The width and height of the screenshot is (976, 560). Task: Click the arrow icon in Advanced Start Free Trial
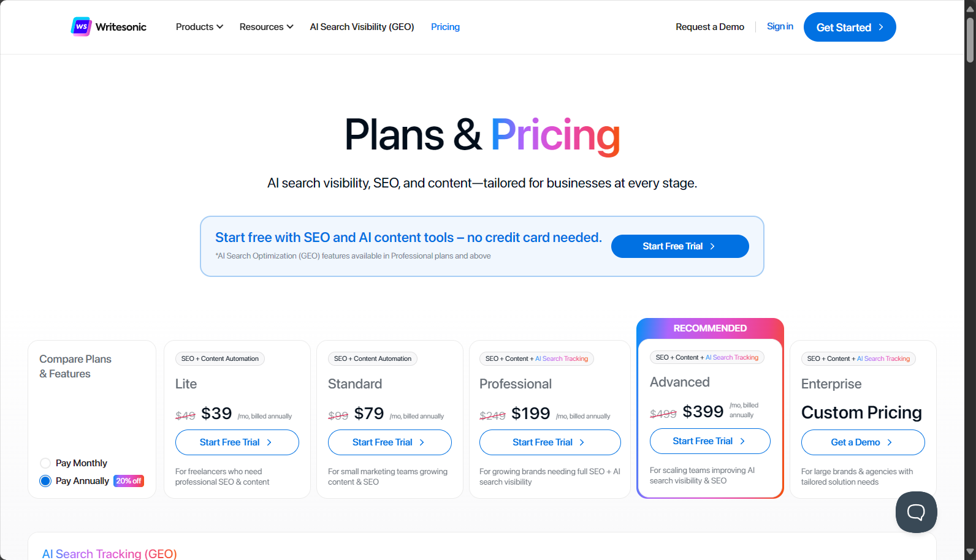(742, 441)
